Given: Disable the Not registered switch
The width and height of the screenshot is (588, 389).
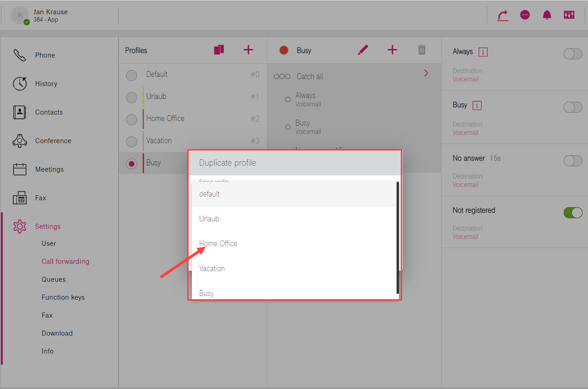Looking at the screenshot, I should coord(572,212).
